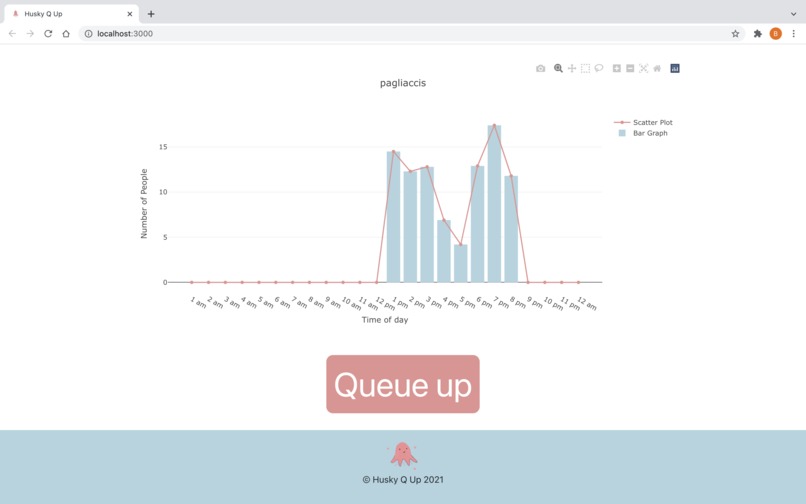Click the Number of People axis label
The width and height of the screenshot is (806, 504).
(x=144, y=204)
